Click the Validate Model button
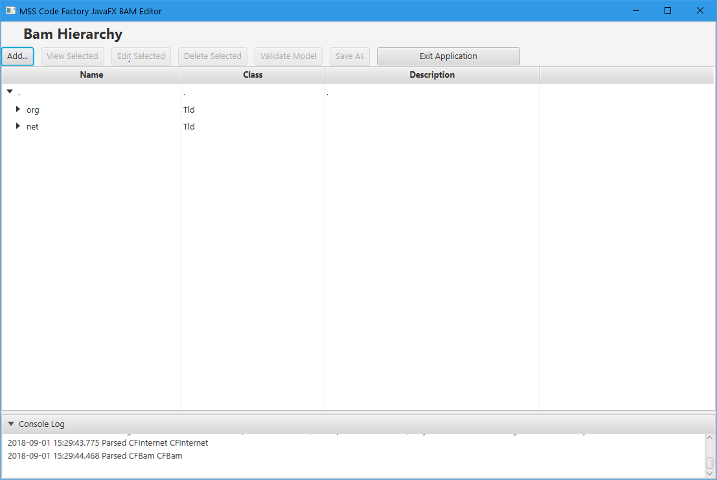Screen dimensions: 717x480 click(288, 56)
